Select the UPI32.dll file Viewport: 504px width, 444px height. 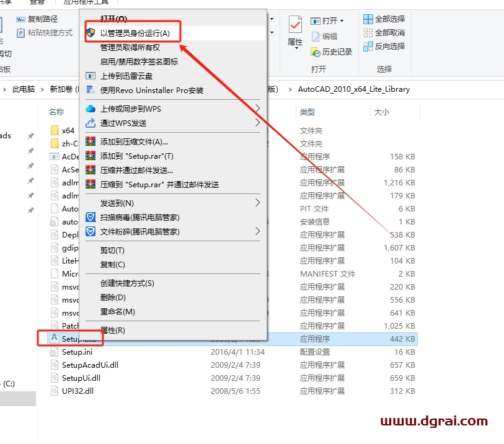click(77, 391)
